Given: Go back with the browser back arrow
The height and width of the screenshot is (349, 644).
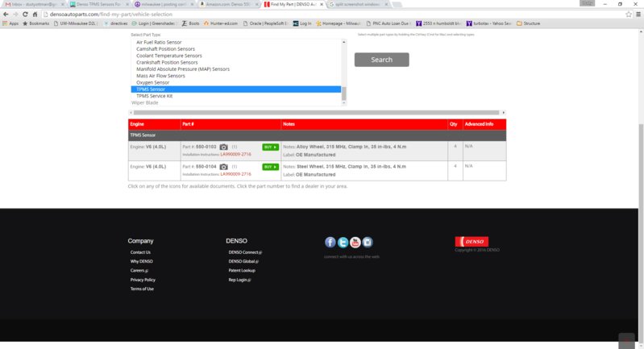Looking at the screenshot, I should pos(6,14).
